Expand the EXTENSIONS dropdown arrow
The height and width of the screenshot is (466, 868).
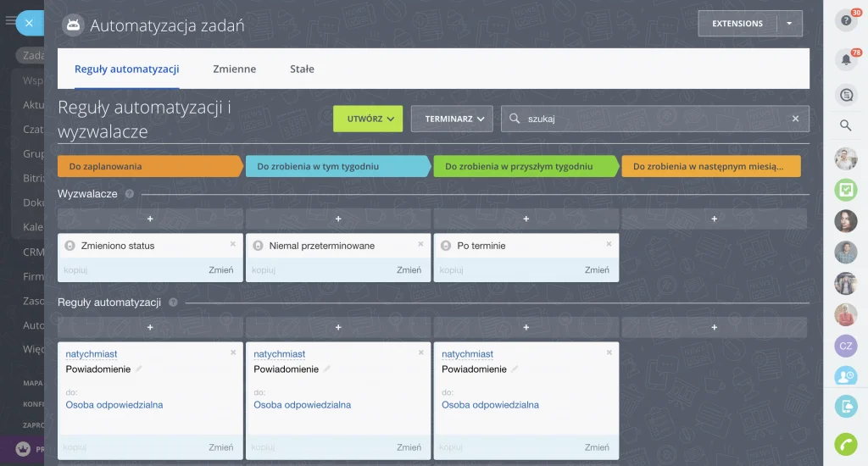(789, 24)
